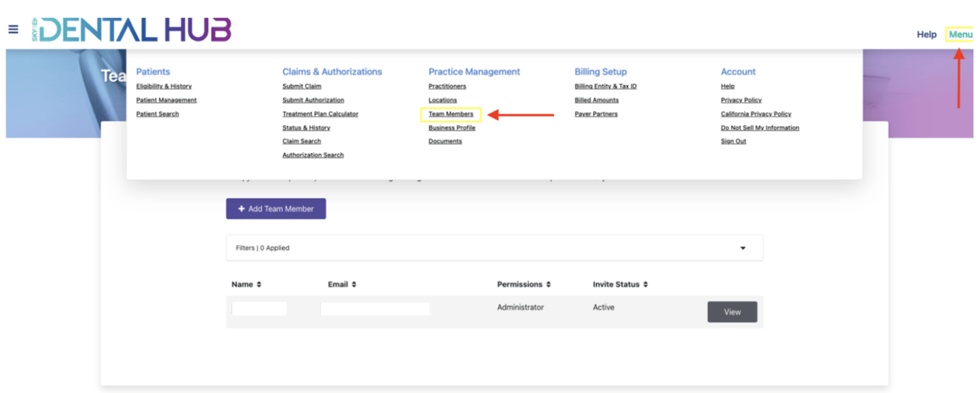The image size is (980, 393).
Task: Open Submit Claim link
Action: [x=301, y=86]
